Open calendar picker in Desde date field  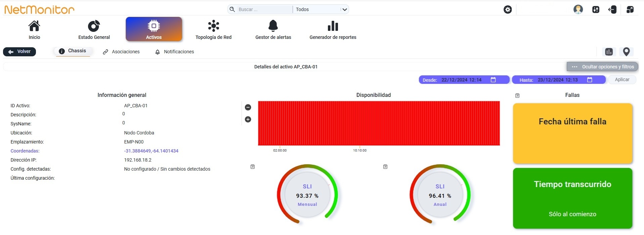tap(493, 80)
